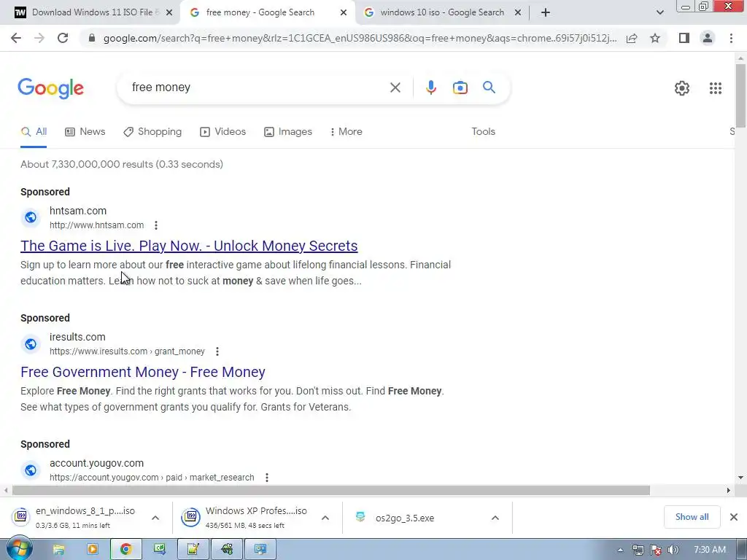Select the Shopping results tab
Screen dimensions: 747x560
[x=152, y=132]
